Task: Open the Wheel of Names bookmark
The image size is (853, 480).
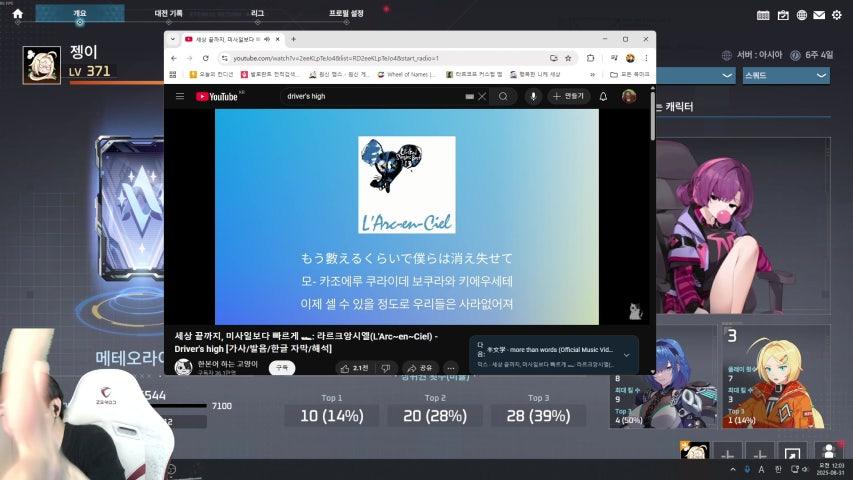Action: point(407,75)
